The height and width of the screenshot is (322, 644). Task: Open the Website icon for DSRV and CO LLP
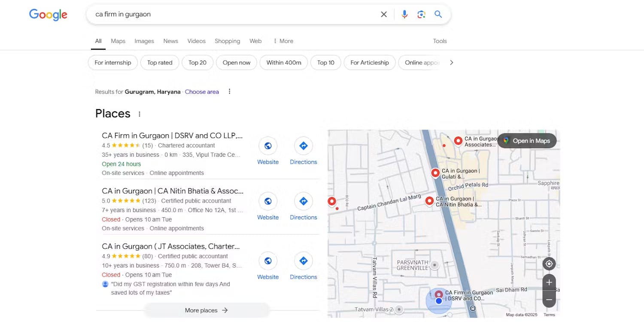click(x=267, y=146)
